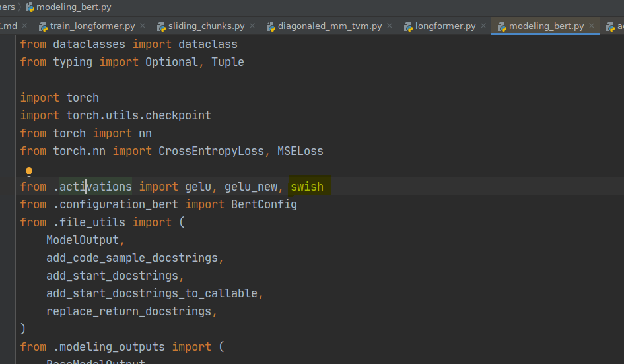Click the diagonaled_mm_tvm.py tab's Python icon
This screenshot has height=364, width=624.
271,26
